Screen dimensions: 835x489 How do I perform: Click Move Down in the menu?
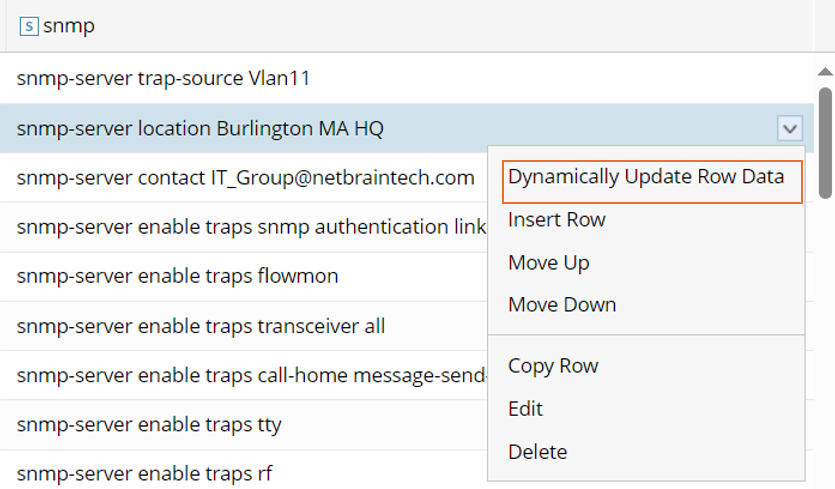pyautogui.click(x=562, y=305)
